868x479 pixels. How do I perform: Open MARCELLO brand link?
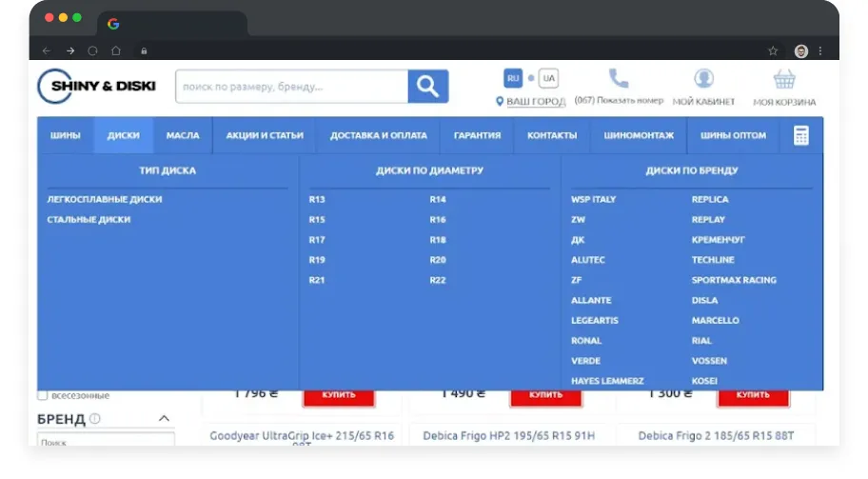(715, 321)
